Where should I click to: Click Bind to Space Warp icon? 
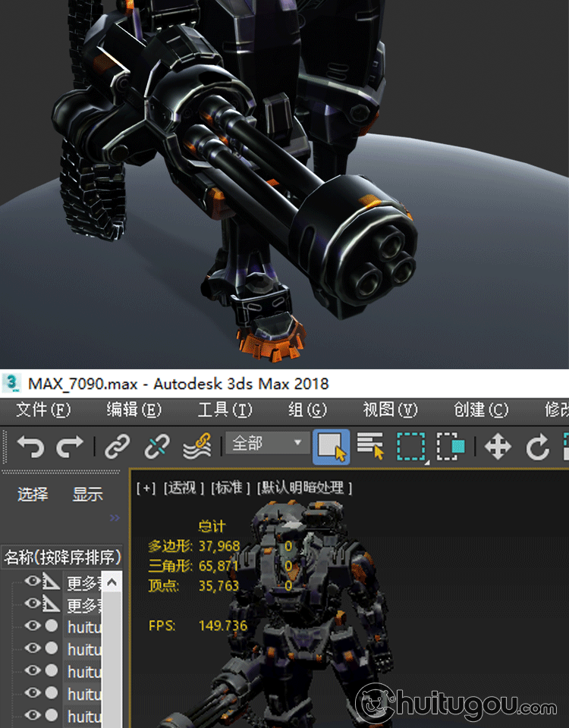[196, 447]
